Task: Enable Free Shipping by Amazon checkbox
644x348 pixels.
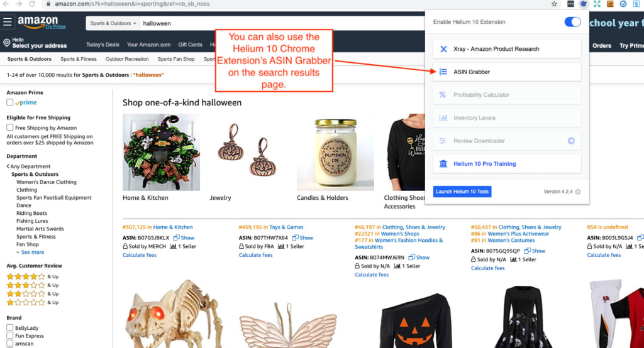Action: pos(10,128)
